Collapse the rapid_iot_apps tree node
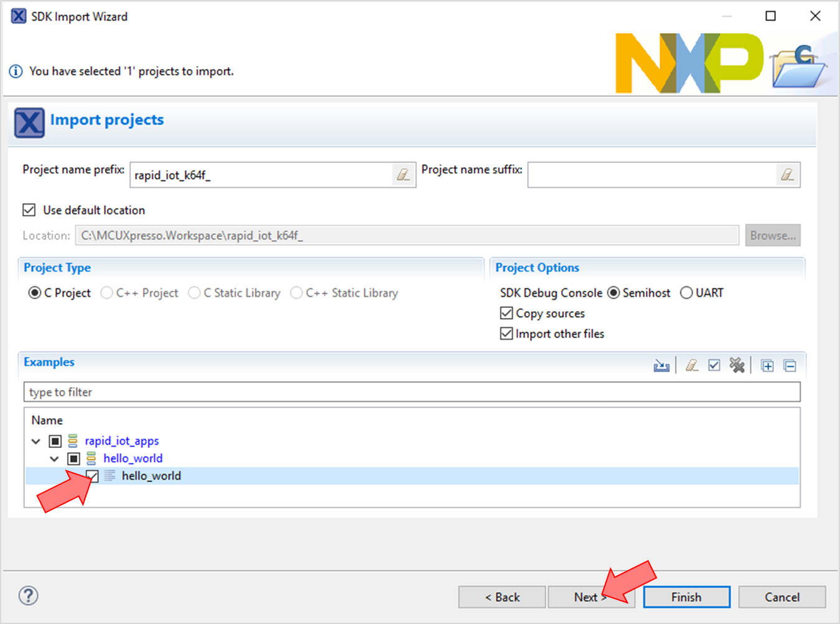This screenshot has height=624, width=840. (36, 441)
